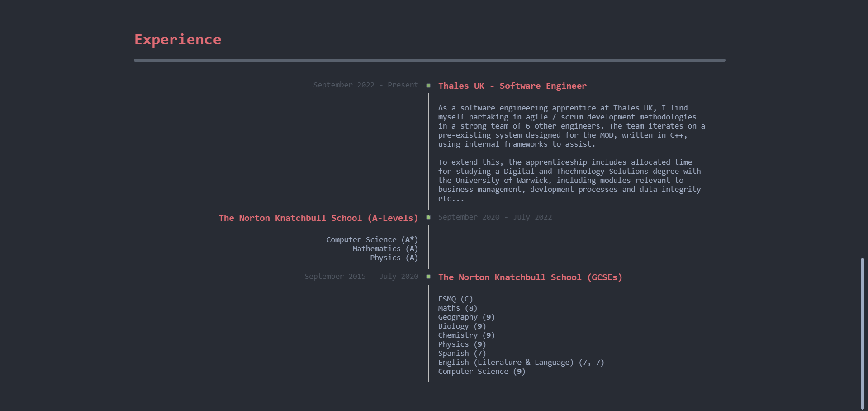Select the Thales UK - Software Engineer title
Image resolution: width=868 pixels, height=411 pixels.
(x=512, y=86)
